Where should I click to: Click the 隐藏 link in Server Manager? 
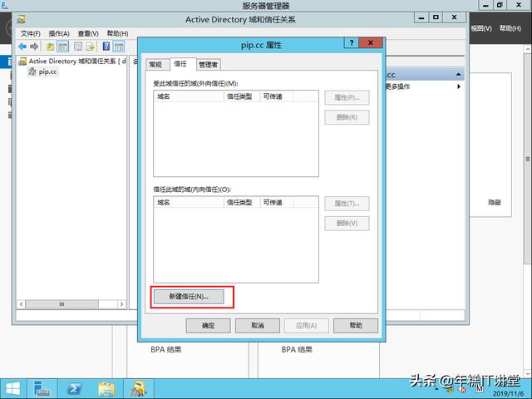495,203
